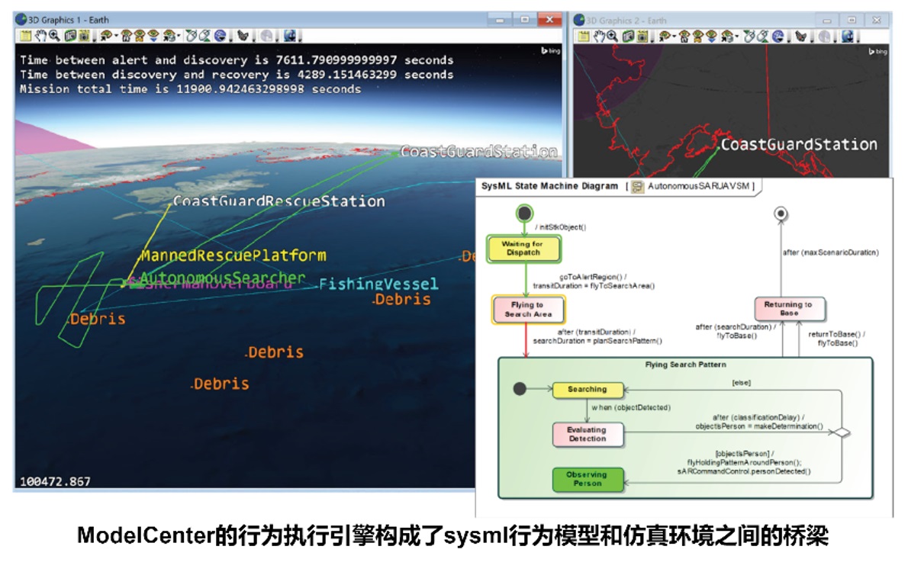Viewport: 908px width, 588px height.
Task: Select the Observing Person state
Action: [588, 479]
